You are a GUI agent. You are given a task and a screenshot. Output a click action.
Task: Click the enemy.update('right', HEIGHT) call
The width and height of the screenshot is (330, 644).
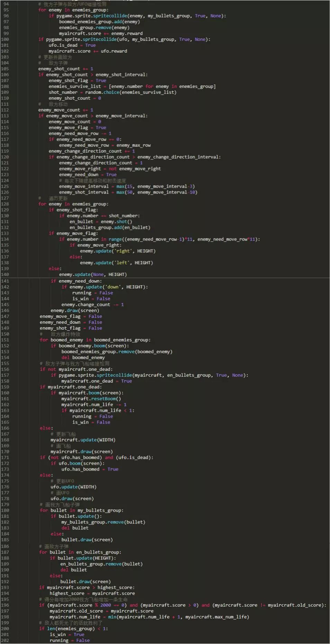118,251
